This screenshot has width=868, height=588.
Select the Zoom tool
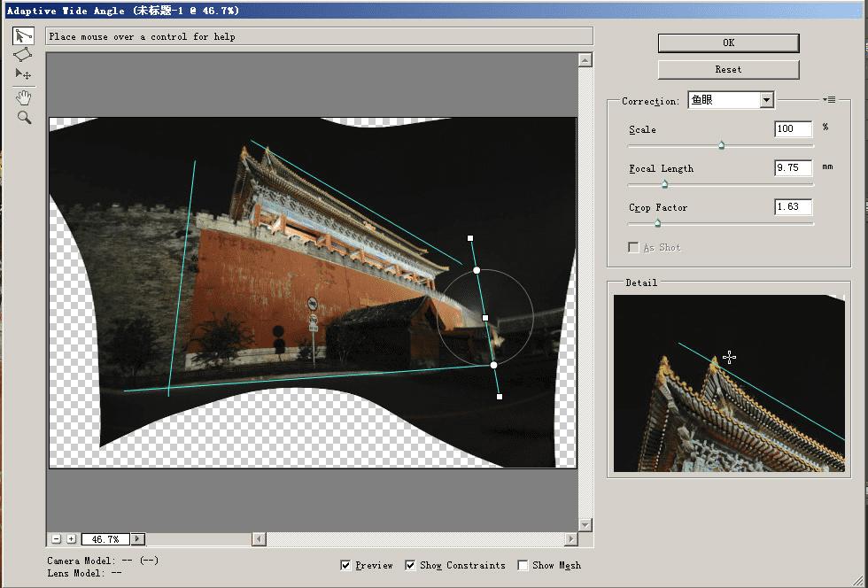click(22, 116)
